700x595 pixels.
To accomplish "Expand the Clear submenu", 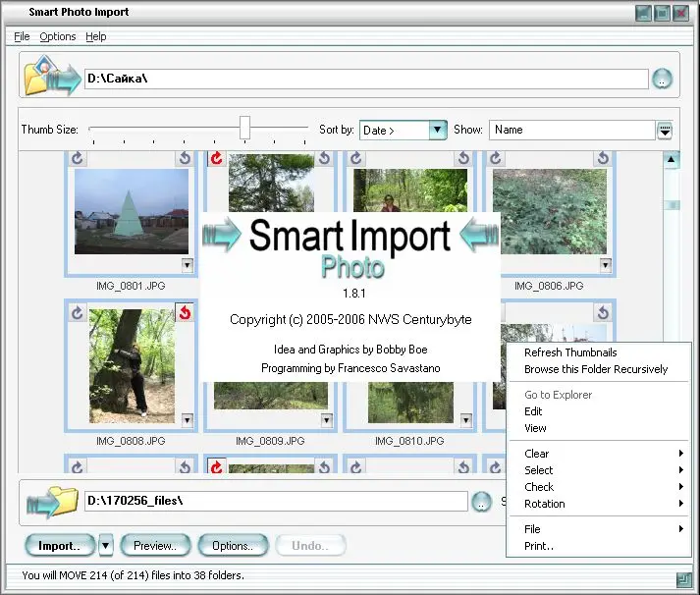I will [x=598, y=454].
